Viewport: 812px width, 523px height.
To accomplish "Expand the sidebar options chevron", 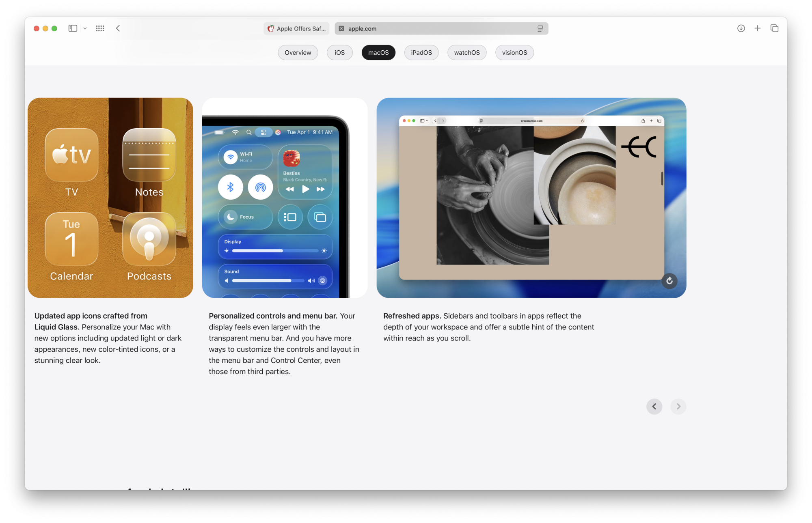I will pos(85,28).
